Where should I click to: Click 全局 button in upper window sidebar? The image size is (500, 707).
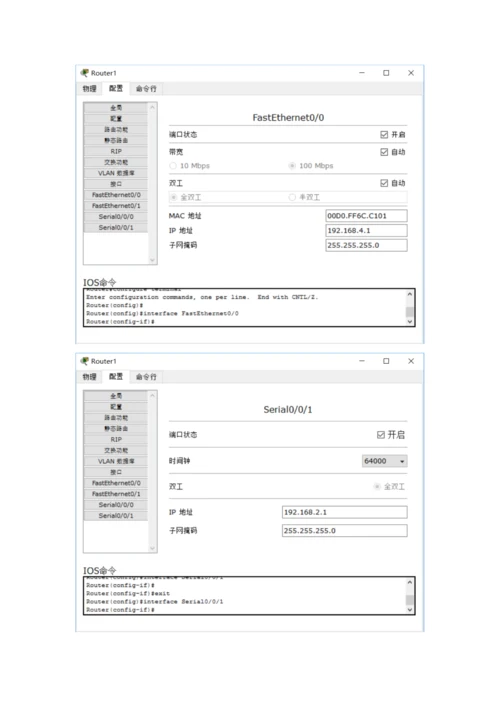tap(116, 108)
